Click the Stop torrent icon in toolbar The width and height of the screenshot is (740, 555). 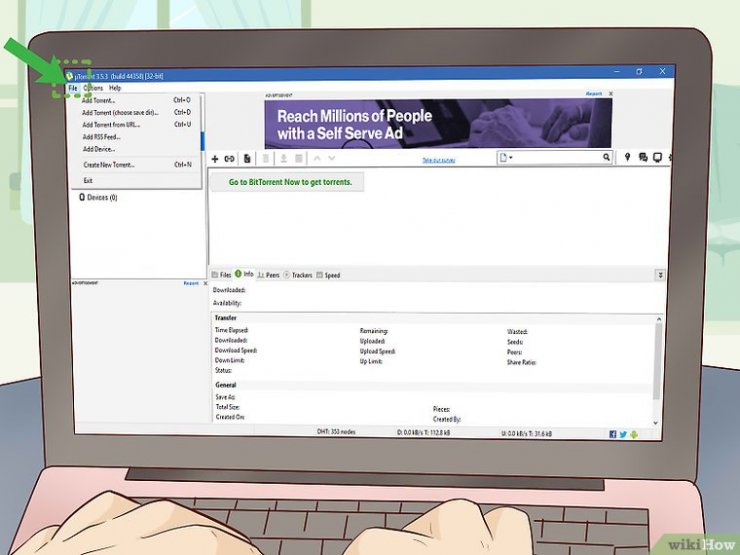299,159
